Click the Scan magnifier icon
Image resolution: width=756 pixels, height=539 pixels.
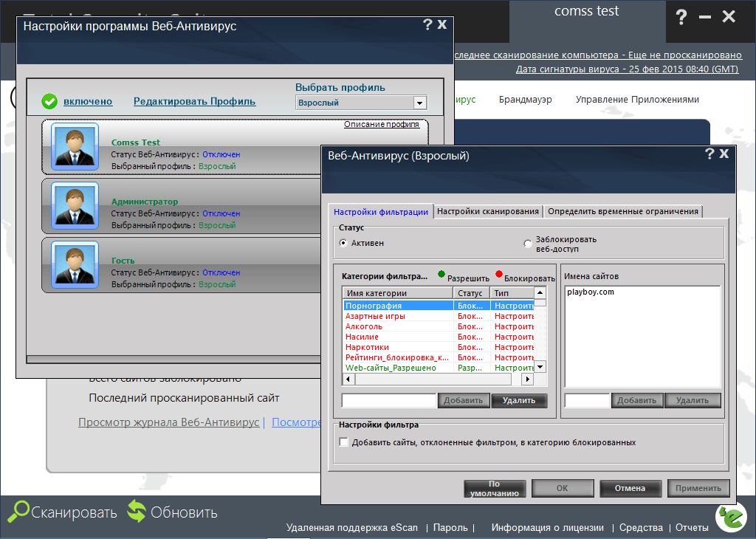pyautogui.click(x=18, y=512)
